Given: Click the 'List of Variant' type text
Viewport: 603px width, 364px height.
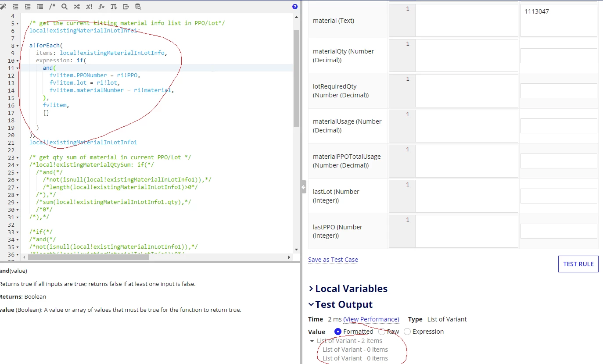Looking at the screenshot, I should tap(447, 319).
